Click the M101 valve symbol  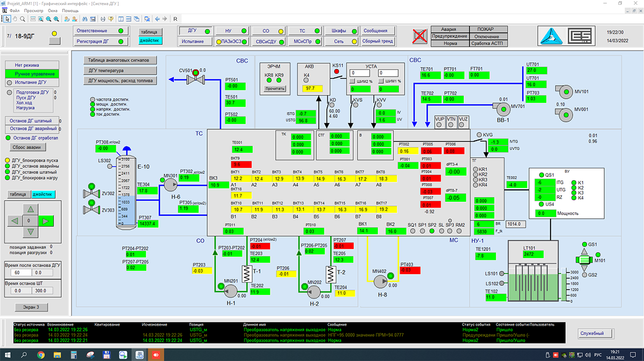pos(584,260)
